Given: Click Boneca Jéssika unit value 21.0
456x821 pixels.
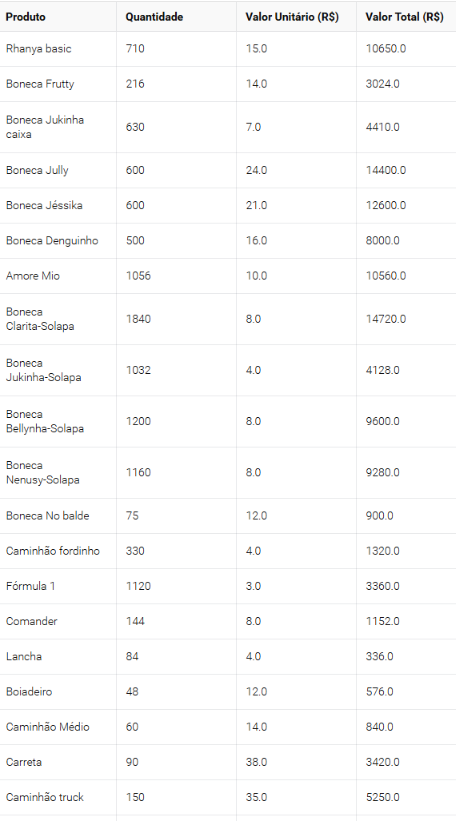Looking at the screenshot, I should (x=256, y=205).
